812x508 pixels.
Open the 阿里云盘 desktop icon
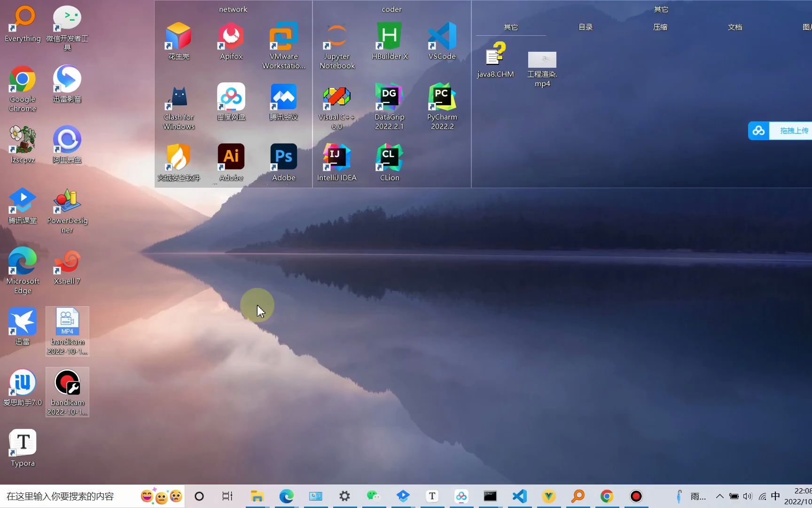click(67, 145)
